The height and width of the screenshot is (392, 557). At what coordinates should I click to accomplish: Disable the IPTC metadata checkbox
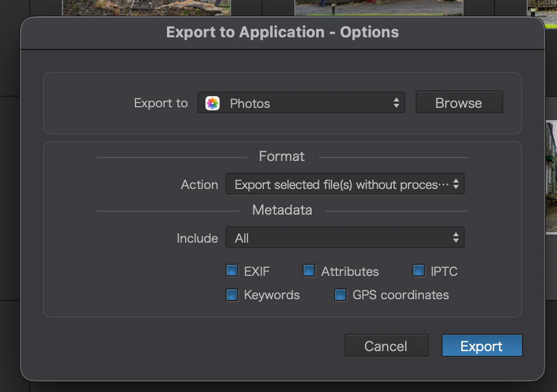point(419,271)
